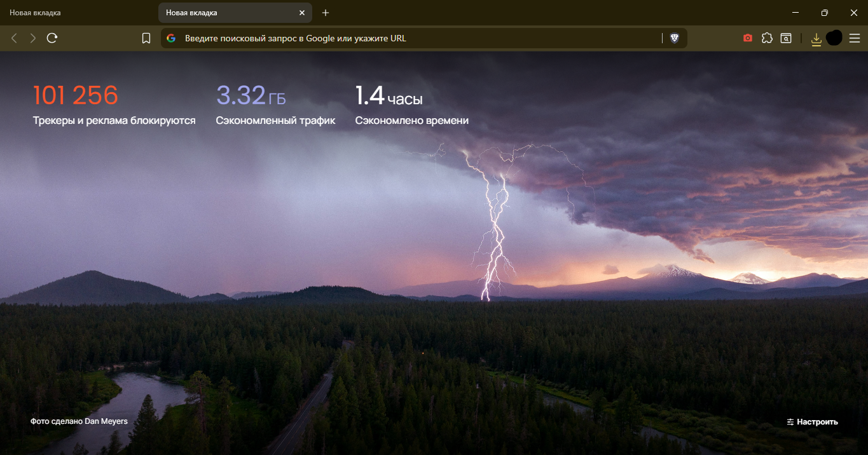Image resolution: width=868 pixels, height=455 pixels.
Task: Click the Dan Meyers photo credit
Action: (78, 421)
